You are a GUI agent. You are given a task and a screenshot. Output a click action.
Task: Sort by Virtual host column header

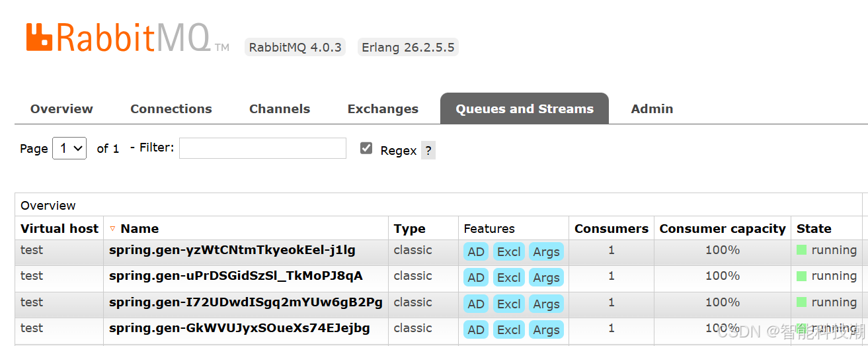point(59,228)
